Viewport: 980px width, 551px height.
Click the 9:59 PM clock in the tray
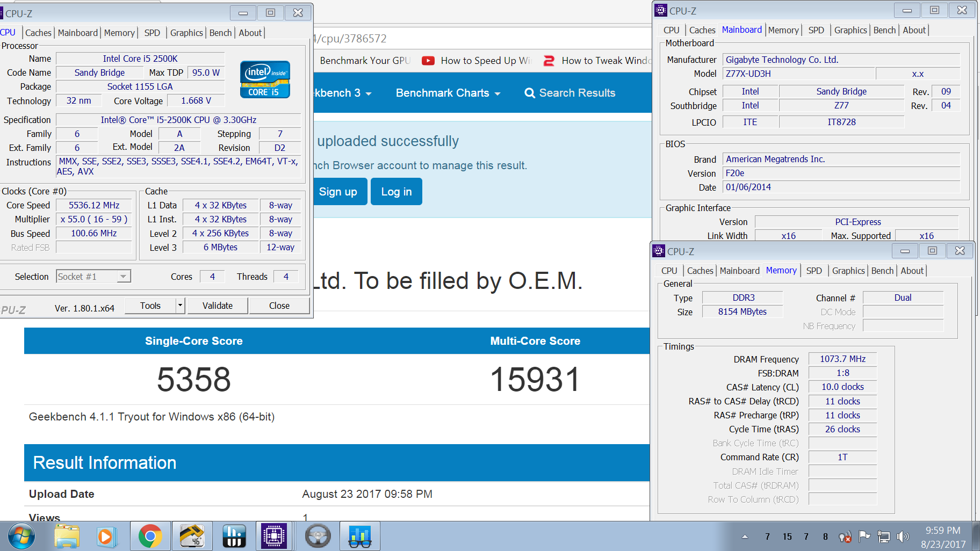tap(943, 531)
